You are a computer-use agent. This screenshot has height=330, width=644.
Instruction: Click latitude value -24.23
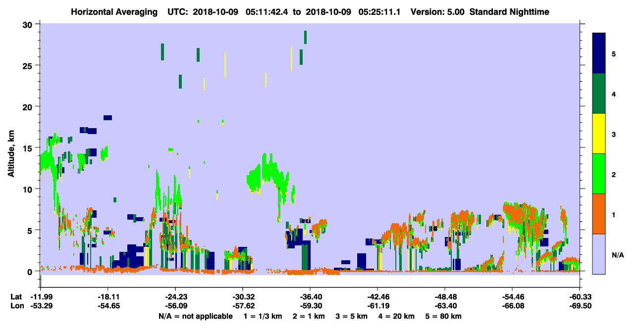click(x=175, y=297)
